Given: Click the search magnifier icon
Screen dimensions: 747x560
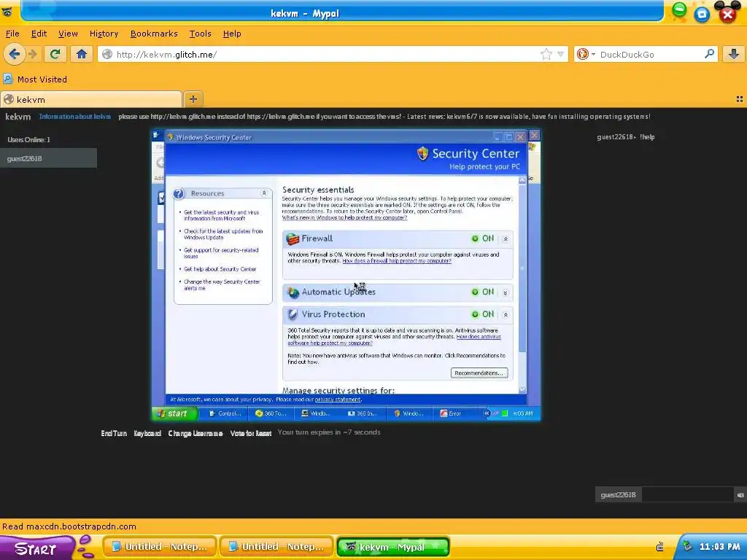Looking at the screenshot, I should [709, 54].
